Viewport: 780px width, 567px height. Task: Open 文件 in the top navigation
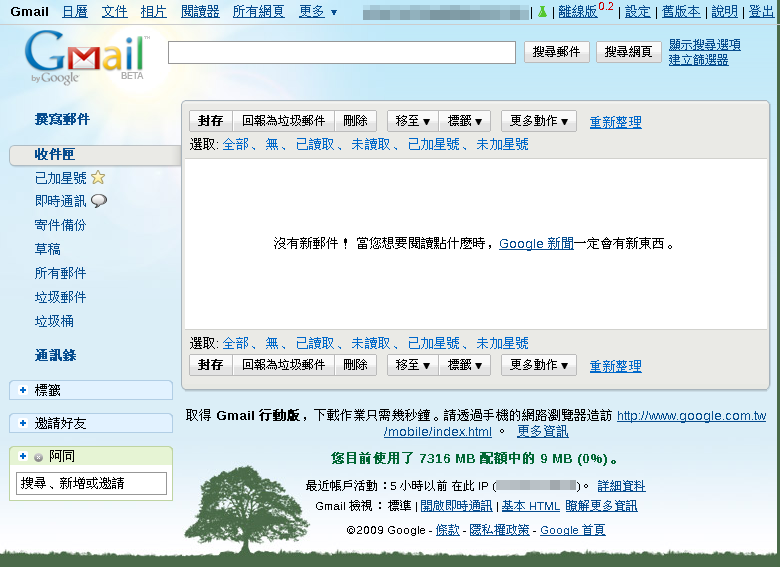114,11
